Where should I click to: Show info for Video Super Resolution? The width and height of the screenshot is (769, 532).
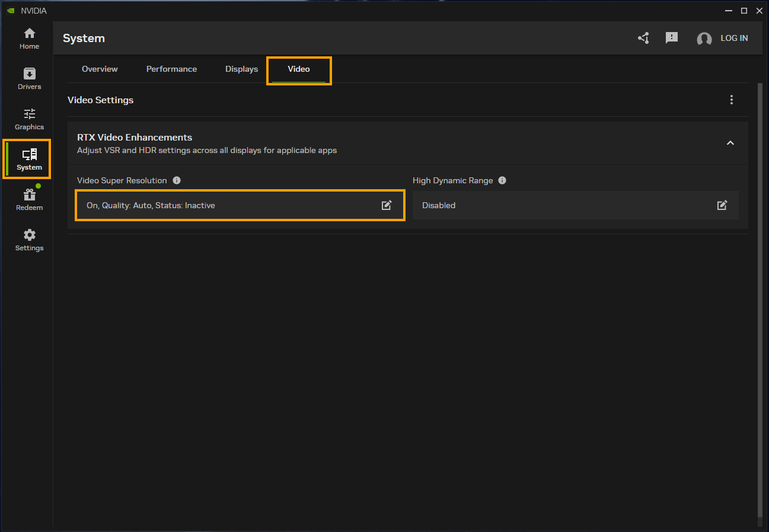point(177,180)
